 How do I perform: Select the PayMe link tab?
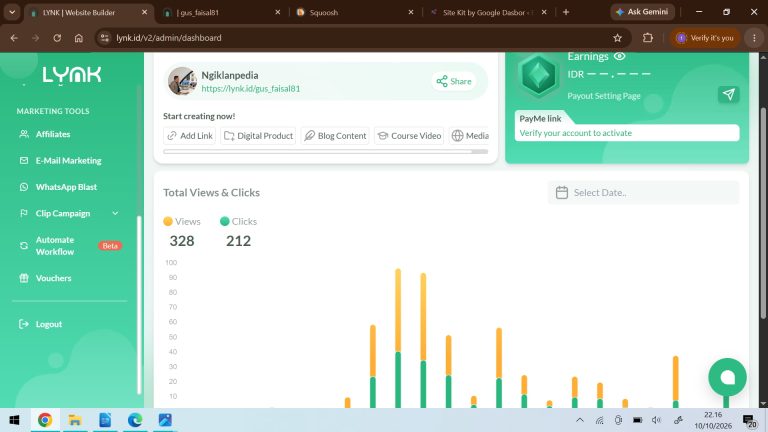[540, 119]
